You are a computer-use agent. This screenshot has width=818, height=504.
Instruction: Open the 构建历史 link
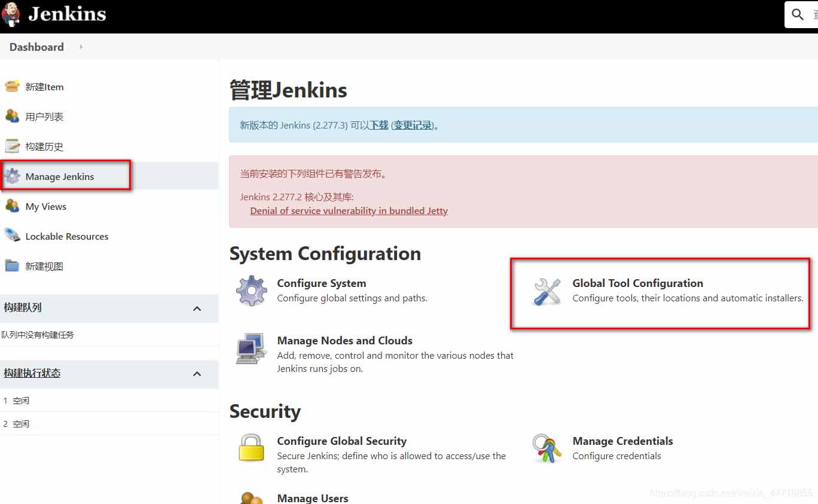click(x=44, y=146)
